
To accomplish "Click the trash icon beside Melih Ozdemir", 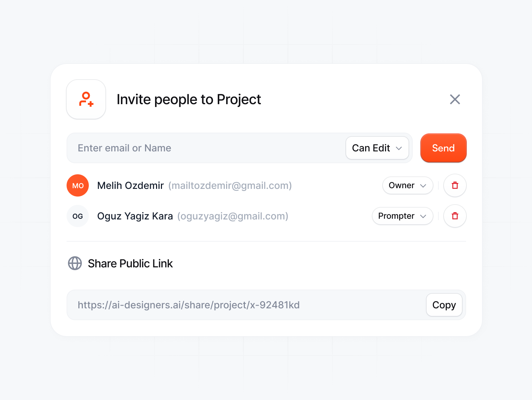I will click(455, 185).
